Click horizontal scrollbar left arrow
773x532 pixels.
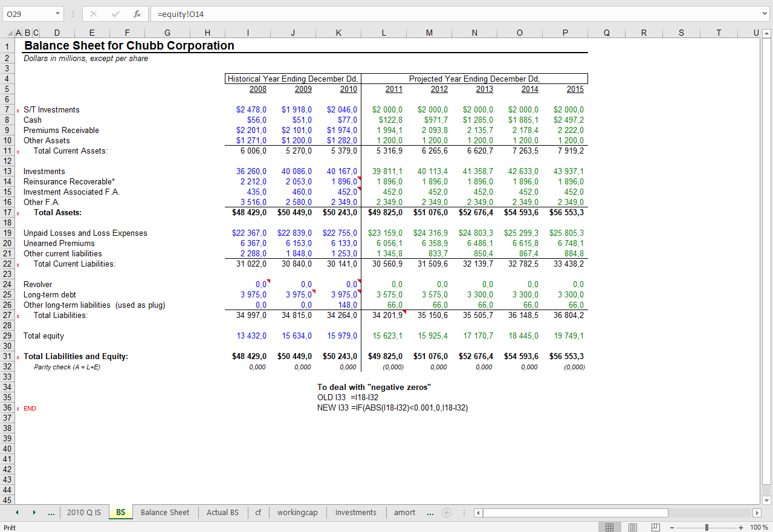coord(477,513)
